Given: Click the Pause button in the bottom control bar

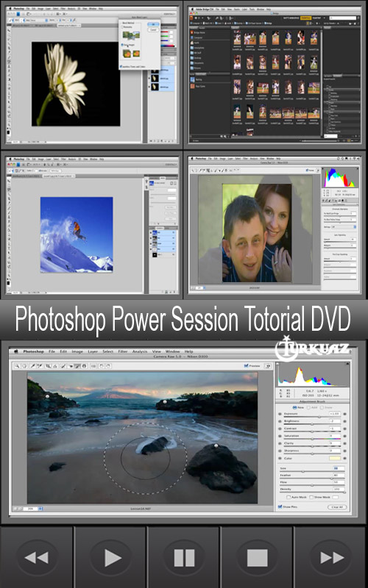Looking at the screenshot, I should pyautogui.click(x=184, y=558).
